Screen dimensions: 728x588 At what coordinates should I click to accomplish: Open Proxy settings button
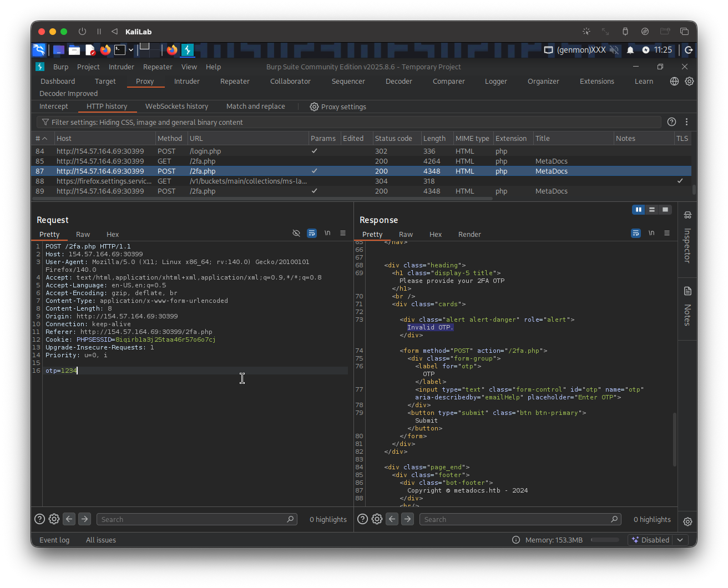tap(338, 107)
